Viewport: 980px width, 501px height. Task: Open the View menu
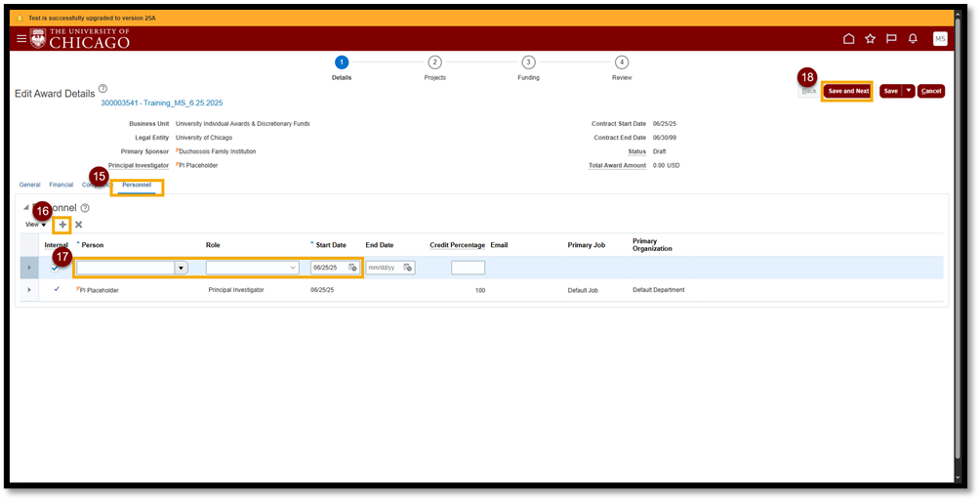point(36,225)
